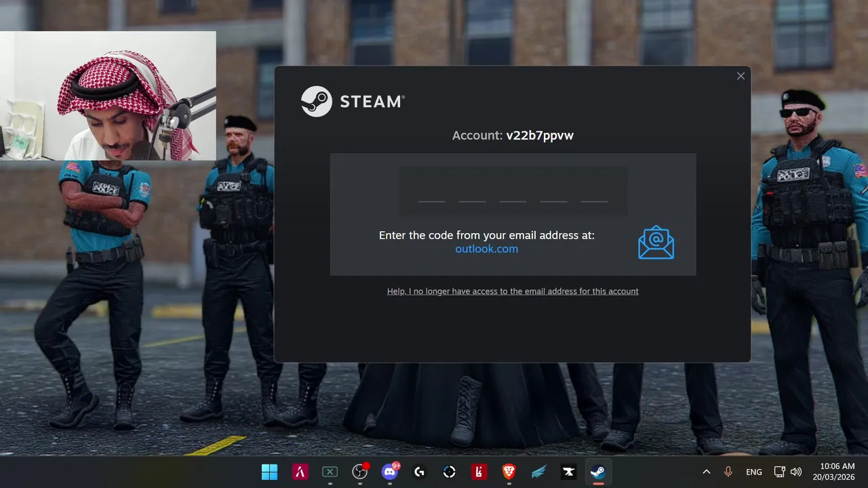Switch the ENG input language

754,472
